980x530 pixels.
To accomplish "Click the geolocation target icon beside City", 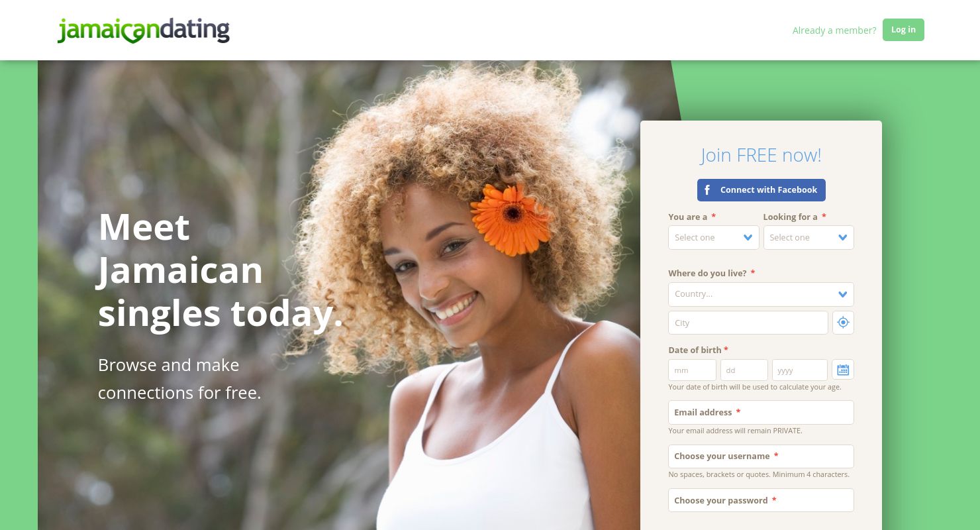I will [843, 323].
